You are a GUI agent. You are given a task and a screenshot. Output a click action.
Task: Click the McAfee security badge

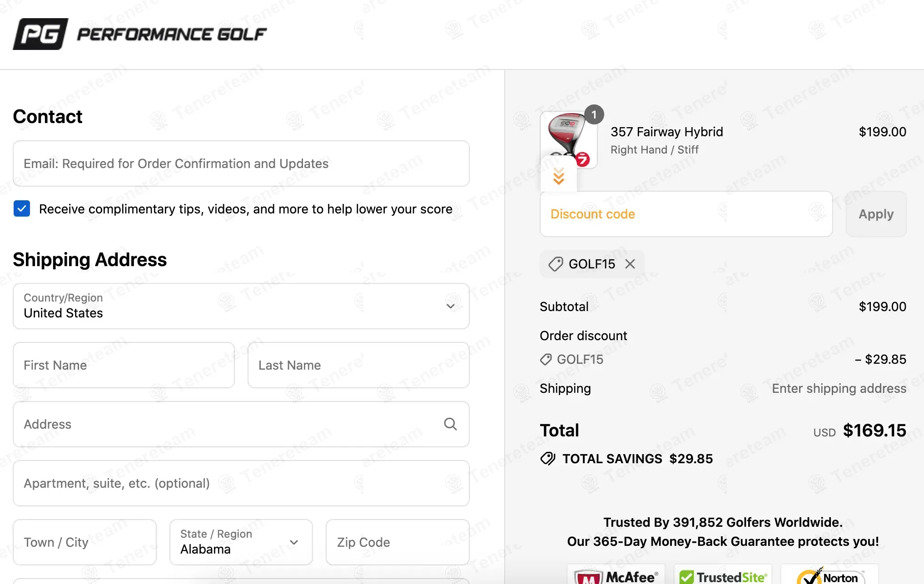(x=616, y=576)
